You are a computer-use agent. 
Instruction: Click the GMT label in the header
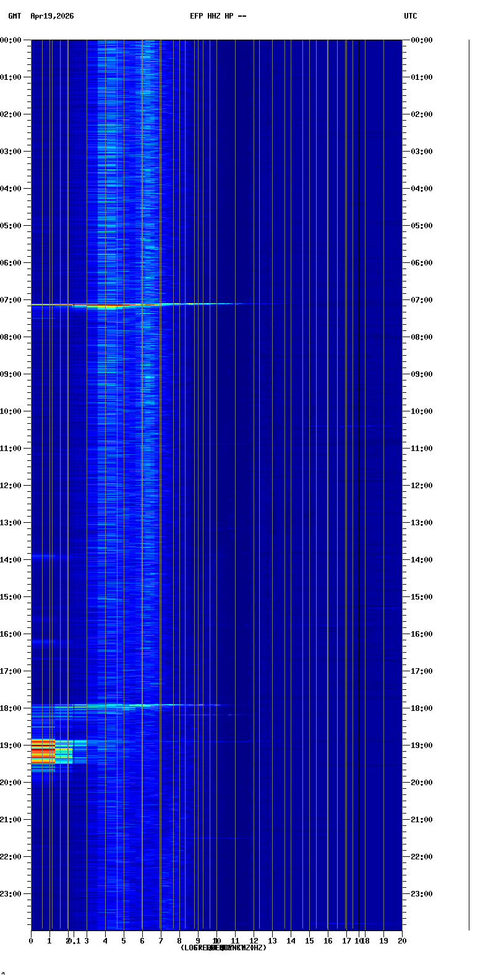click(15, 16)
